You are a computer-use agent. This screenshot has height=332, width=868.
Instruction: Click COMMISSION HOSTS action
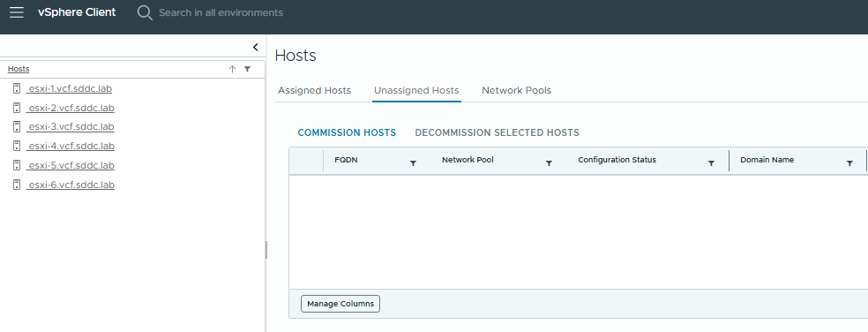pyautogui.click(x=347, y=133)
